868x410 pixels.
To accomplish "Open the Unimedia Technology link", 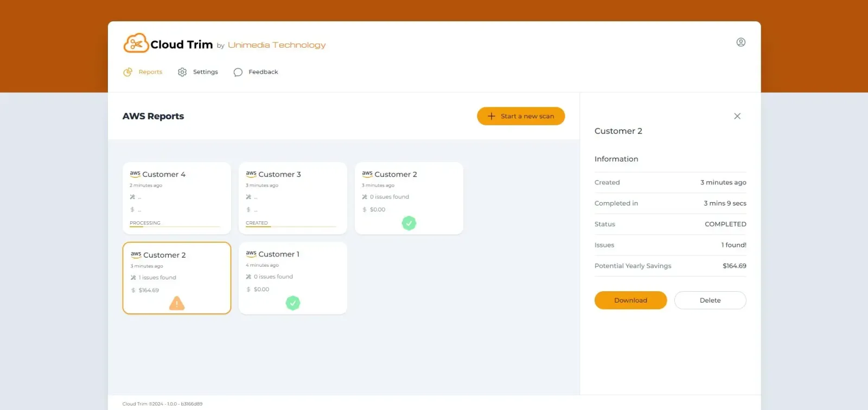I will point(277,45).
